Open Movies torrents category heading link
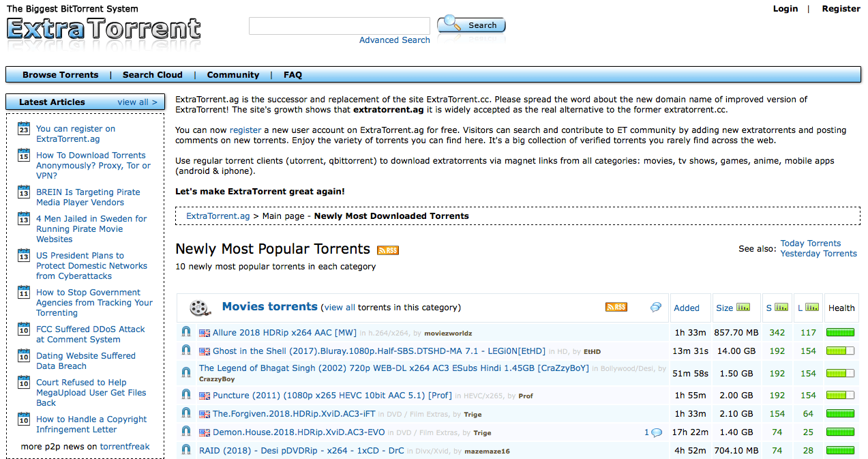Image resolution: width=868 pixels, height=459 pixels. [270, 307]
